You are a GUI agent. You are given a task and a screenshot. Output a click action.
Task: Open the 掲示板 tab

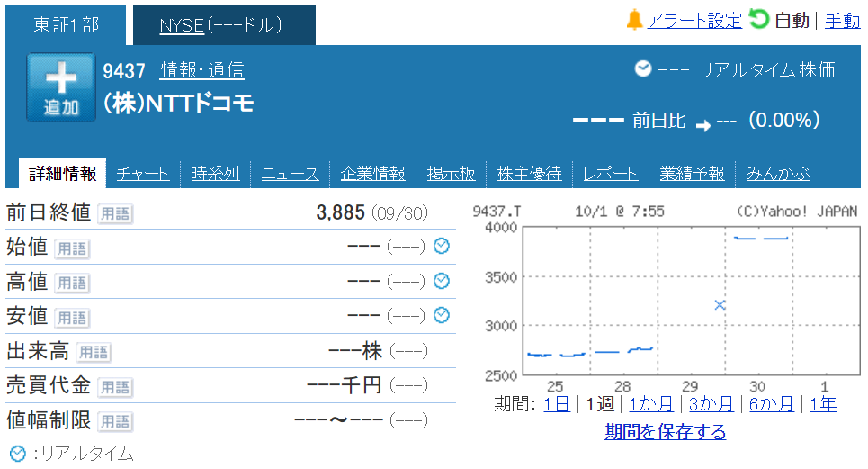(452, 174)
